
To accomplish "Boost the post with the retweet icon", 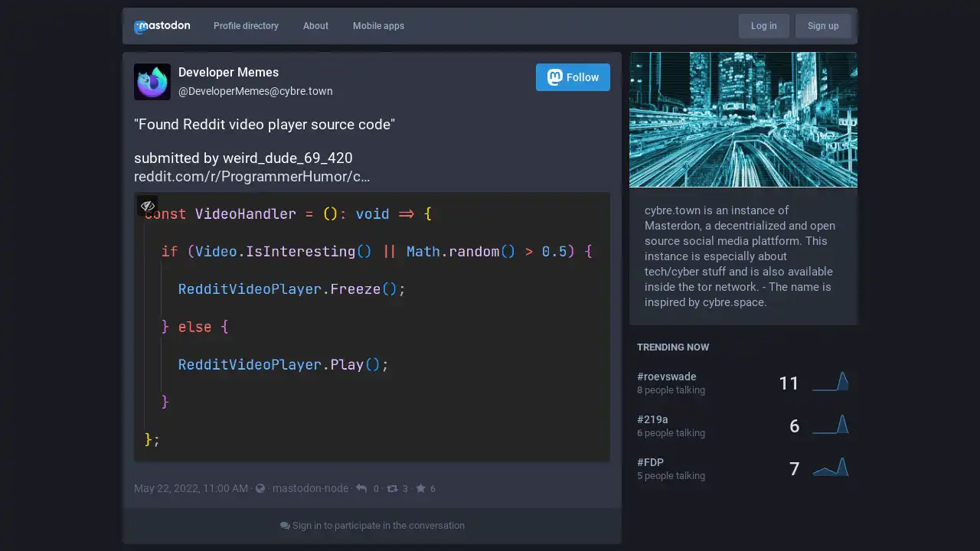I will click(392, 488).
